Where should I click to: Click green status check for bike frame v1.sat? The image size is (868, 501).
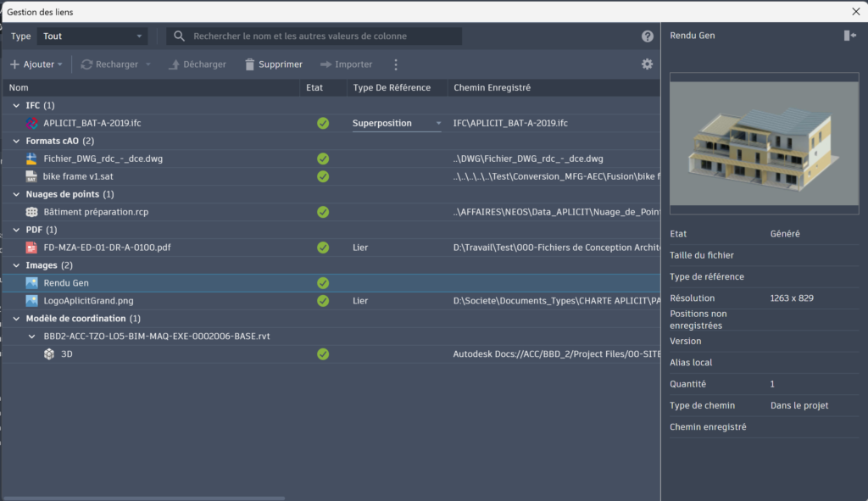pos(323,176)
